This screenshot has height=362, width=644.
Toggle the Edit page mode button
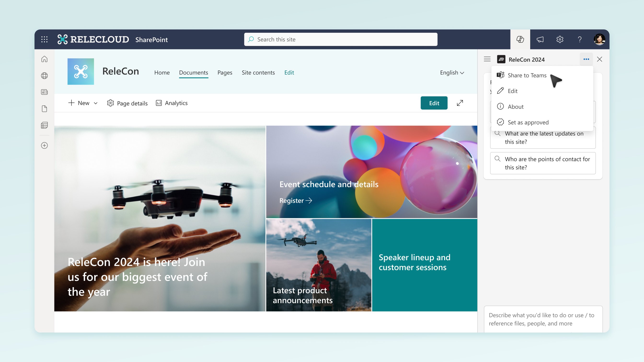tap(434, 102)
